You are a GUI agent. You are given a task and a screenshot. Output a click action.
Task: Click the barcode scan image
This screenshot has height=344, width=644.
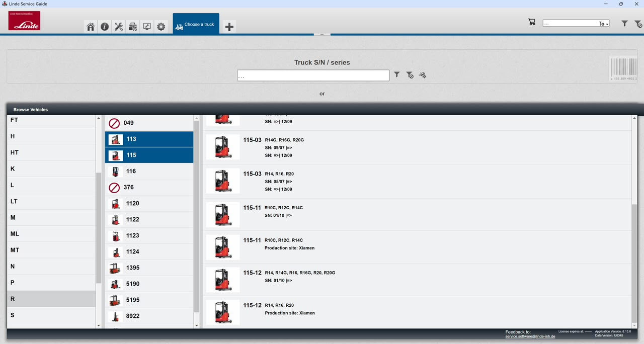click(x=624, y=69)
